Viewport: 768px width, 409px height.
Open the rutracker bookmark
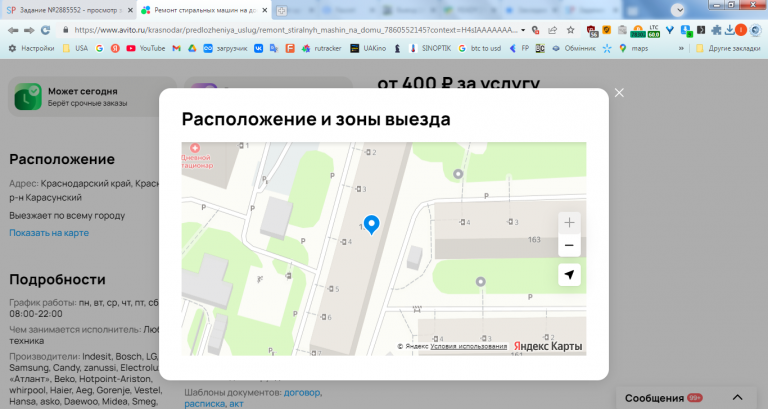click(x=322, y=48)
